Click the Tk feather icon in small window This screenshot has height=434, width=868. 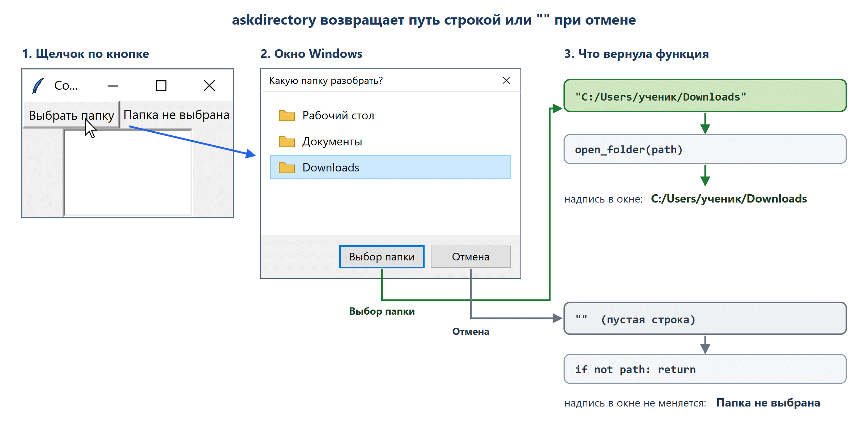pos(38,86)
